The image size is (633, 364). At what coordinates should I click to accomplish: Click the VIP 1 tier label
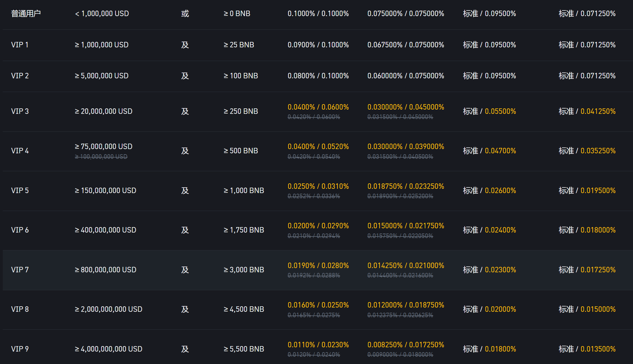pyautogui.click(x=20, y=45)
